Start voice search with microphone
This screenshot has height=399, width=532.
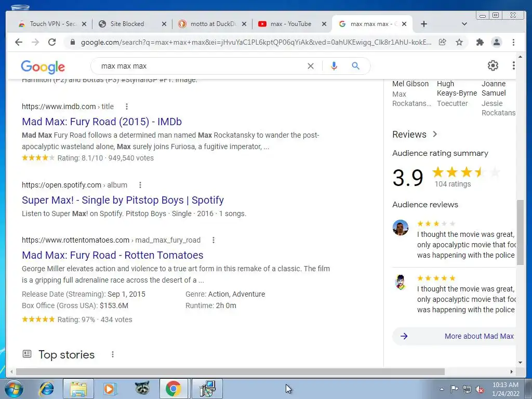pos(334,66)
